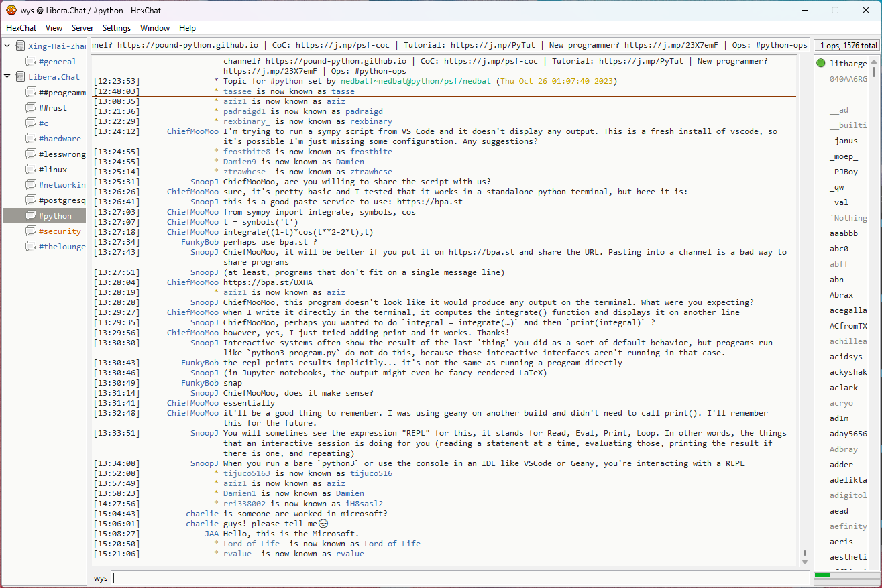Collapse the Libera.Chat server tree
Viewport: 882px width, 588px height.
coord(7,77)
